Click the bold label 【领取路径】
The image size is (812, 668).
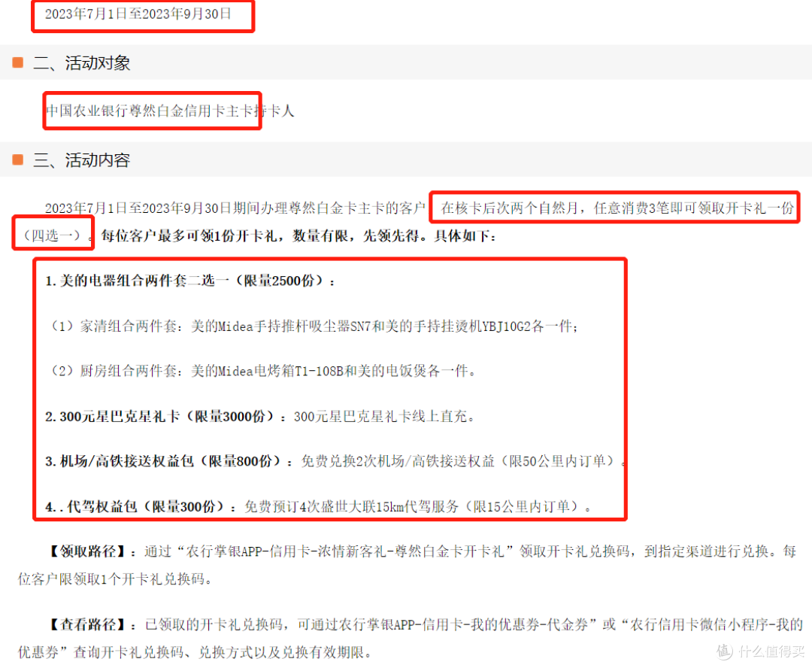click(x=87, y=551)
